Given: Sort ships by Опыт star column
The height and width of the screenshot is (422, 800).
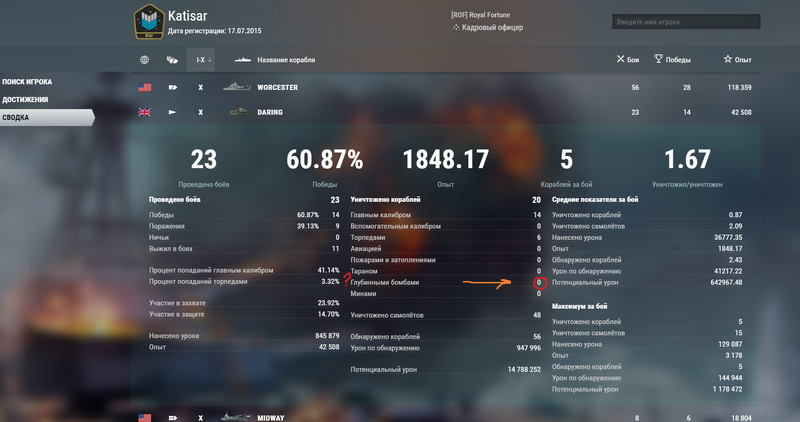Looking at the screenshot, I should pyautogui.click(x=737, y=60).
